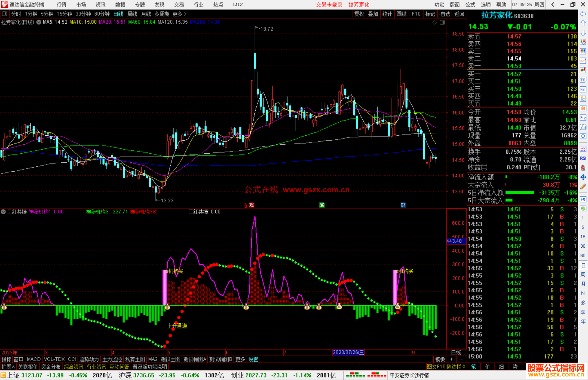The height and width of the screenshot is (380, 588).
Task: Toggle left panel icon beside 分时
Action: pyautogui.click(x=5, y=14)
